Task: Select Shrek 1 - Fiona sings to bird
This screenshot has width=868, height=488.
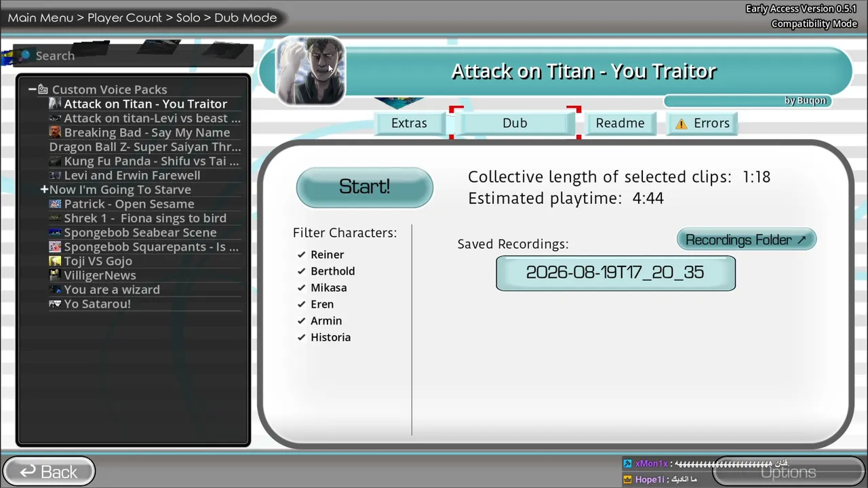Action: pos(145,218)
